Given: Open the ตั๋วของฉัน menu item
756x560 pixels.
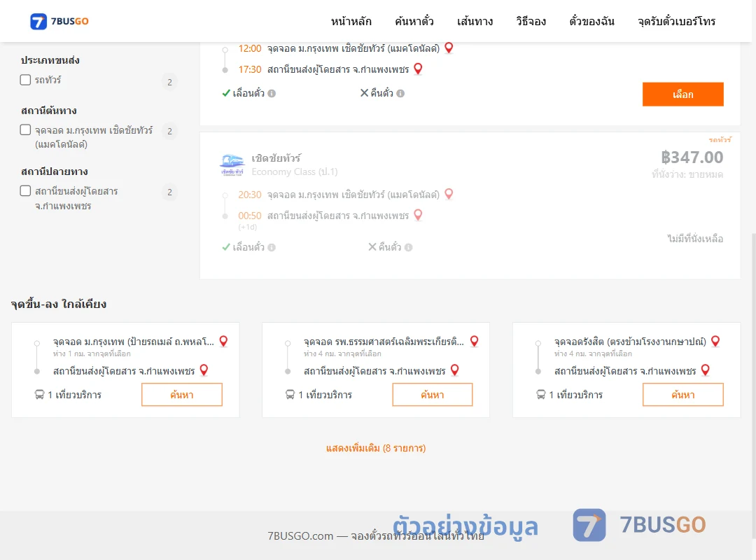Looking at the screenshot, I should 591,21.
